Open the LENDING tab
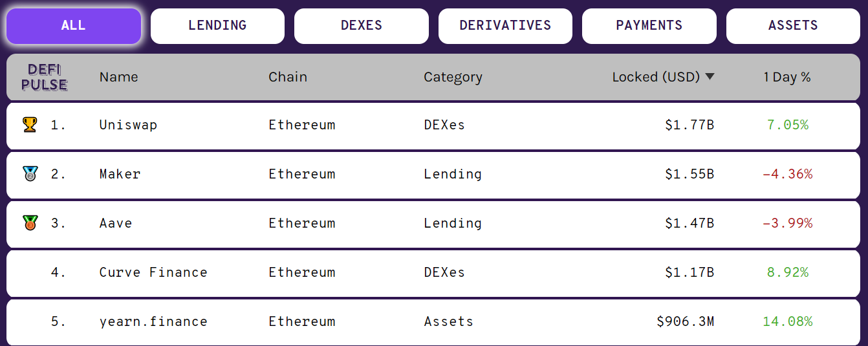Image resolution: width=868 pixels, height=346 pixels. (217, 26)
